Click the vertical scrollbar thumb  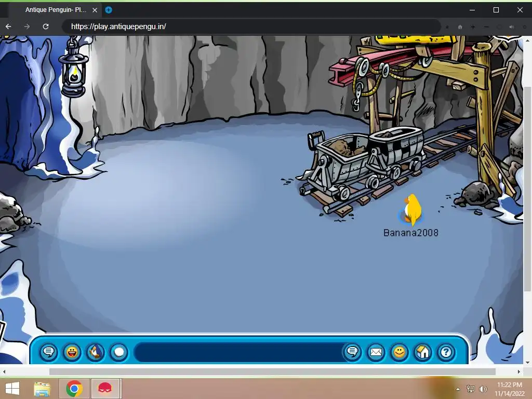[x=528, y=189]
